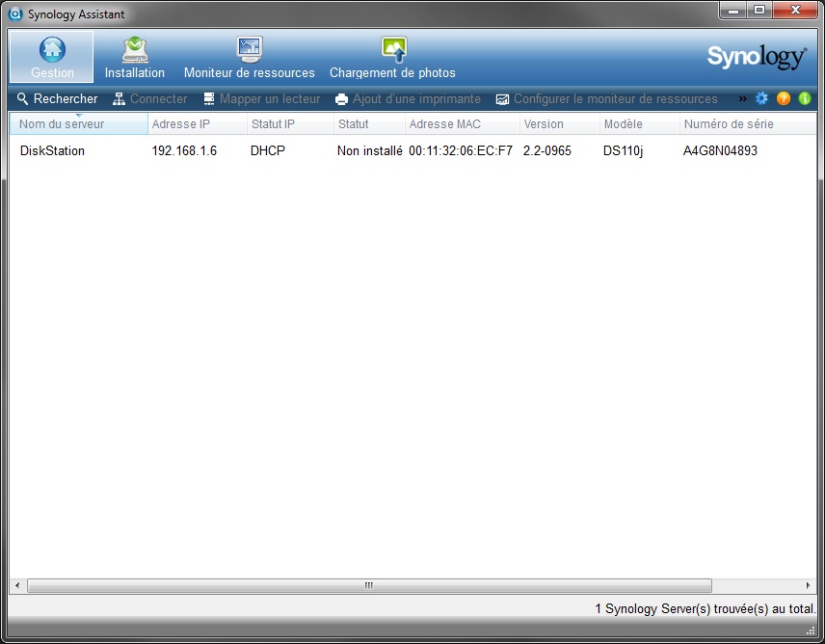Switch to the Installation tab
825x644 pixels.
point(135,57)
